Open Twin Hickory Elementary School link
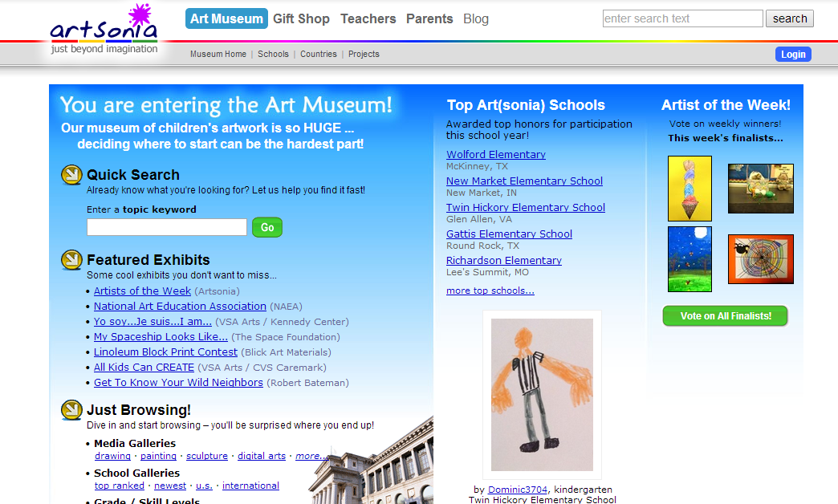The image size is (838, 504). point(526,207)
